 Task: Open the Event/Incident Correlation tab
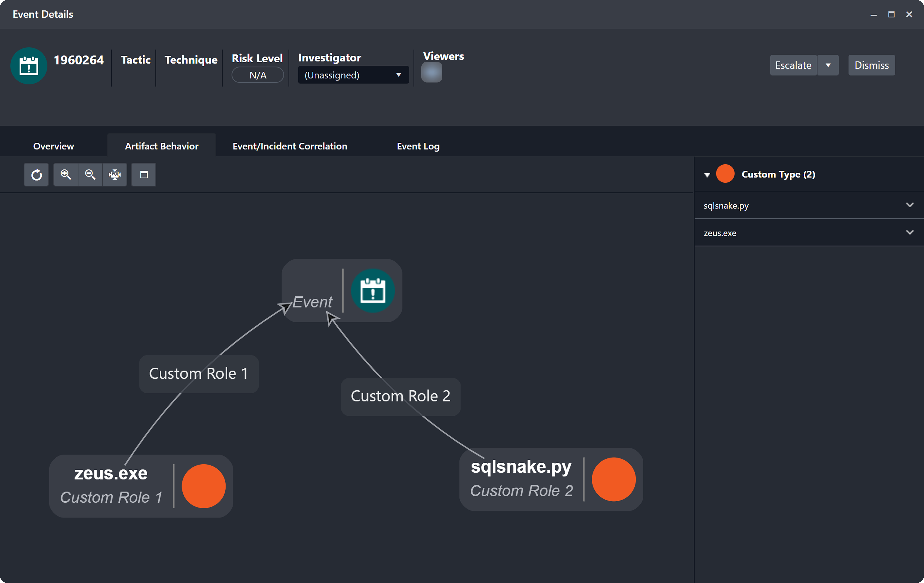(x=290, y=146)
